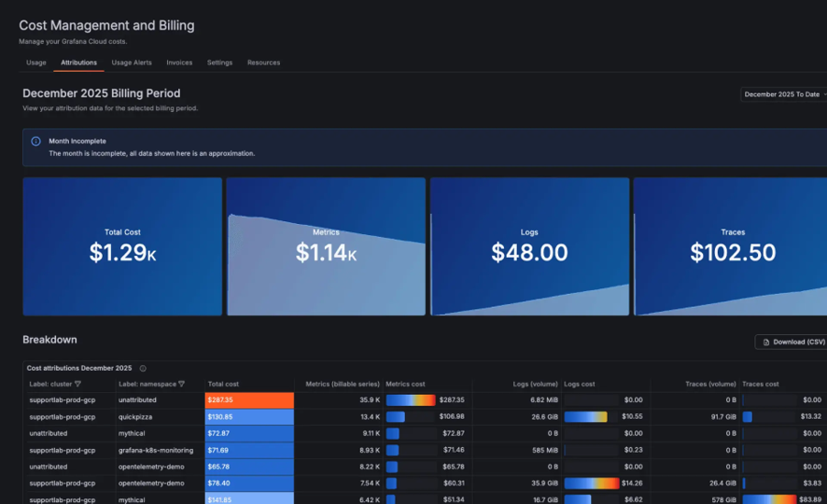Open the December 2025 To Date dropdown
The height and width of the screenshot is (504, 827).
tap(784, 94)
